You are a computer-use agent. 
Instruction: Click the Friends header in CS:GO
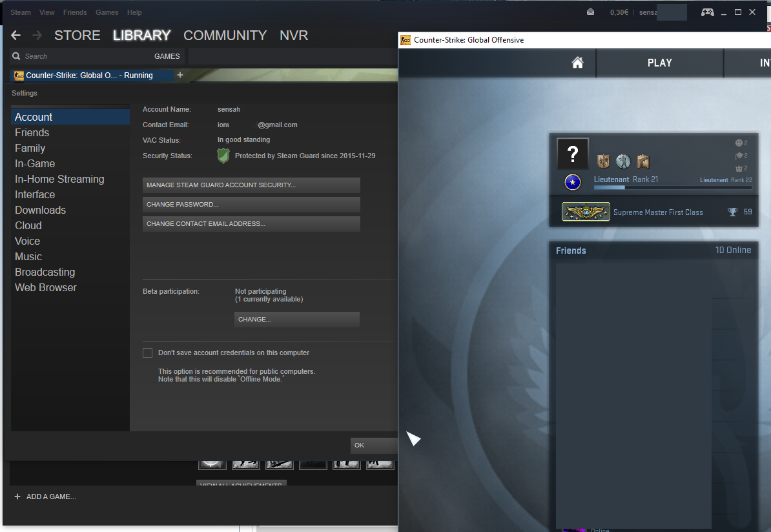[571, 251]
